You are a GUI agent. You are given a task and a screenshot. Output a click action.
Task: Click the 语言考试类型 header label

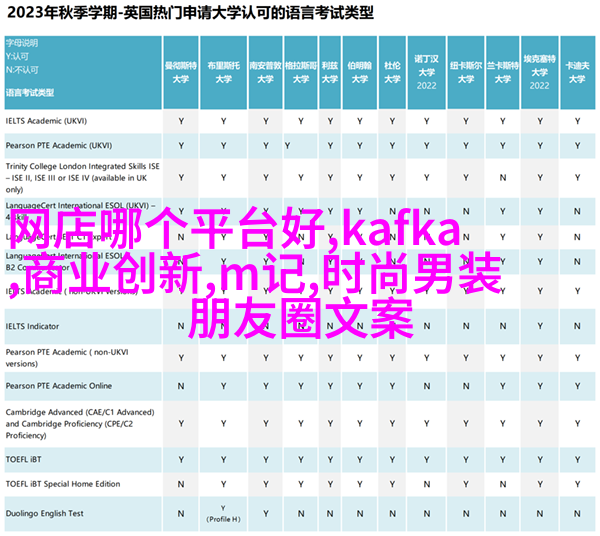pyautogui.click(x=30, y=93)
